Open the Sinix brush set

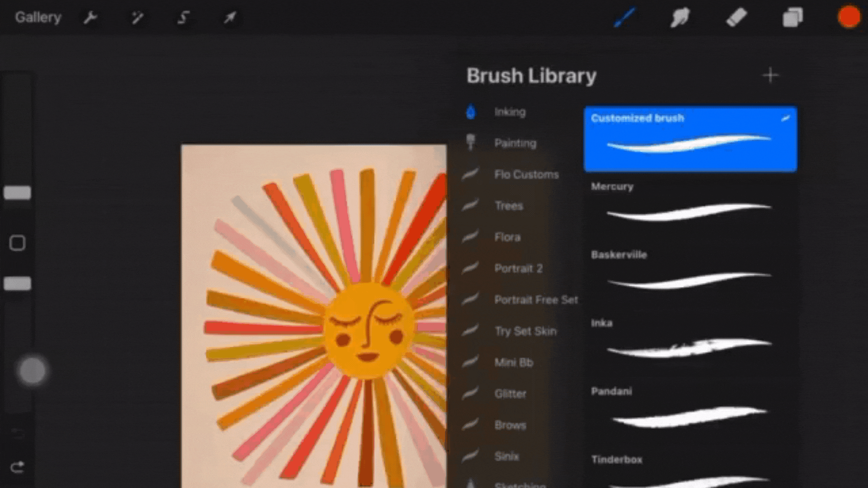[506, 456]
